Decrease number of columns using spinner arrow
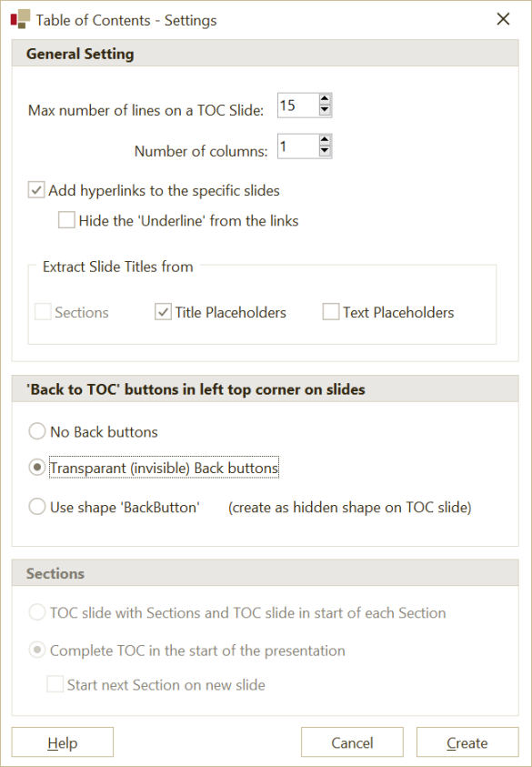Image resolution: width=532 pixels, height=767 pixels. [323, 152]
